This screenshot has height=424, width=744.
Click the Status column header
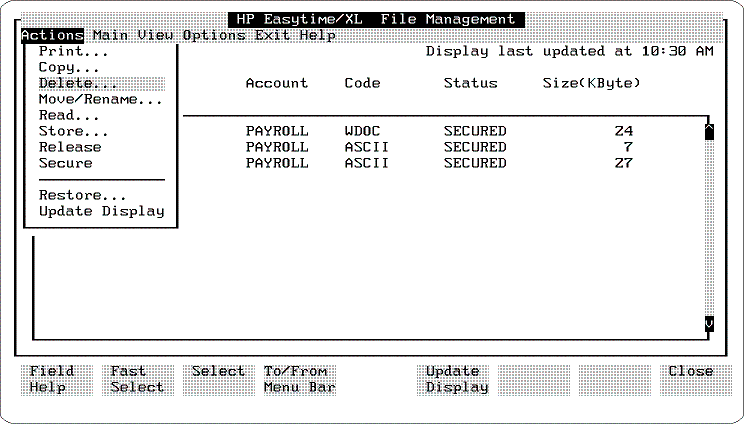471,83
